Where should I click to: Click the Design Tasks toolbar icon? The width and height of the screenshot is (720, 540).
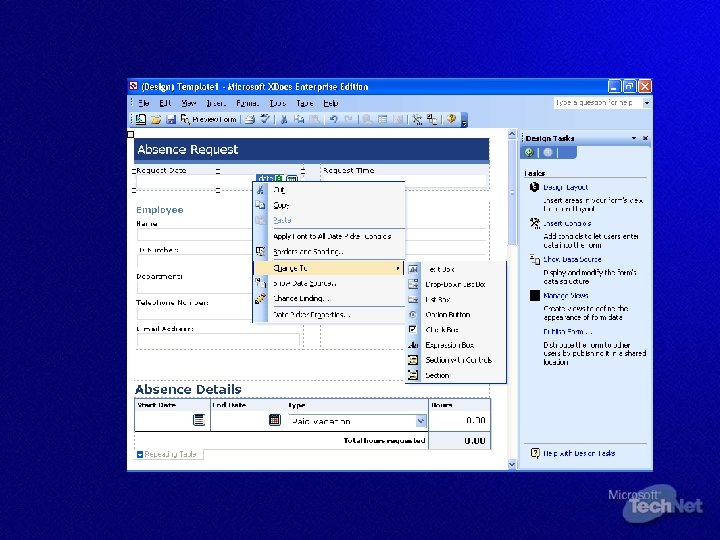pyautogui.click(x=416, y=119)
